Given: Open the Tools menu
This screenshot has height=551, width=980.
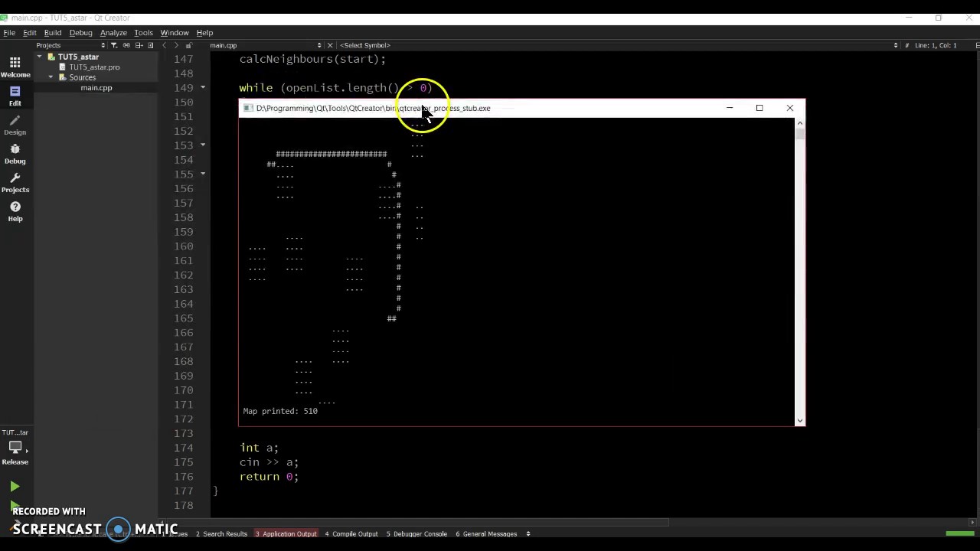Looking at the screenshot, I should point(143,33).
